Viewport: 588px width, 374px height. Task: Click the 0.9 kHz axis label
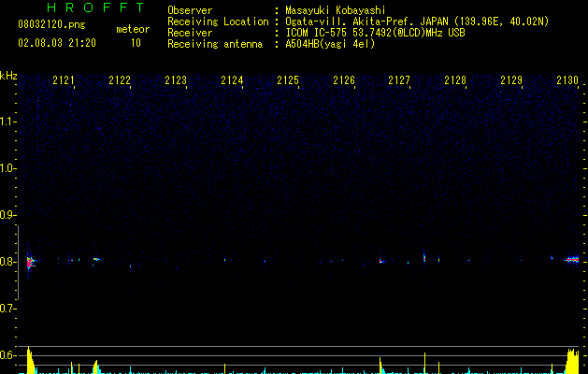pos(7,215)
